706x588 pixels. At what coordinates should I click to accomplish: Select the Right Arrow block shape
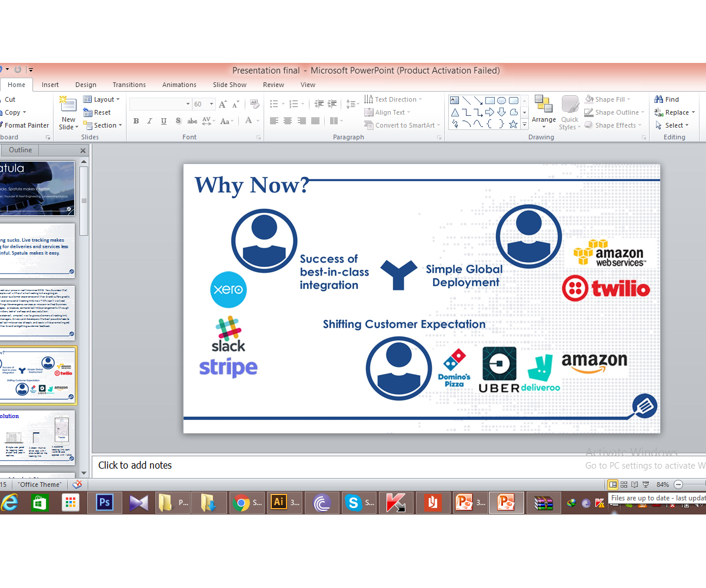coord(490,112)
